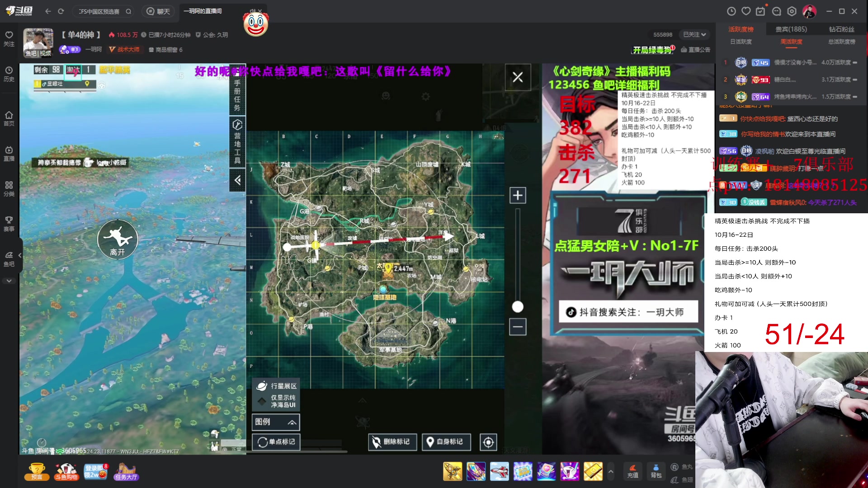868x488 pixels.
Task: Click the 离开 parachute jump button
Action: click(118, 239)
